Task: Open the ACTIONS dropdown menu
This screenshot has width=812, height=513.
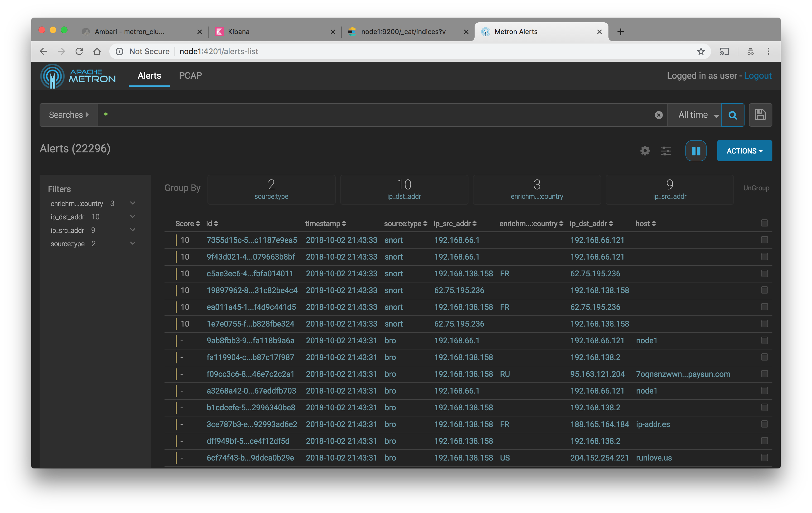Action: 744,151
